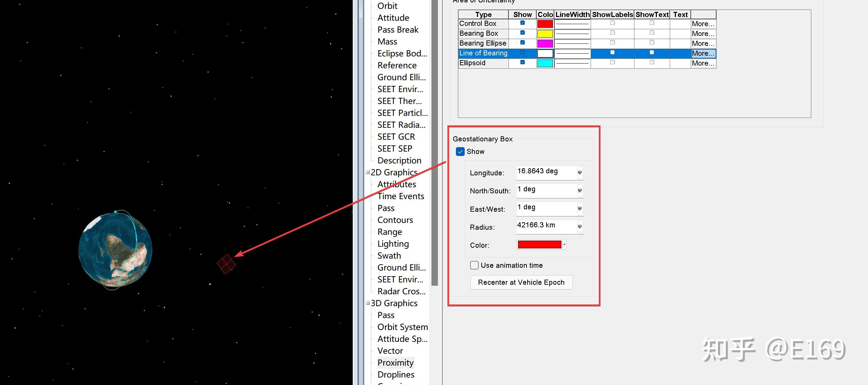Enable ShowLabels for Bearing Ellipse row
The image size is (868, 385).
click(612, 43)
